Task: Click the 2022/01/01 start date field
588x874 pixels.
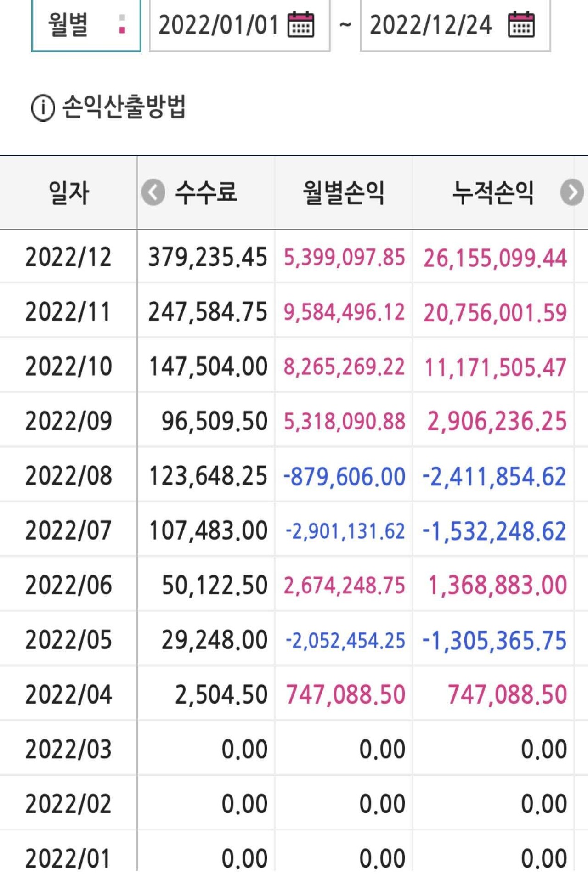Action: click(219, 25)
